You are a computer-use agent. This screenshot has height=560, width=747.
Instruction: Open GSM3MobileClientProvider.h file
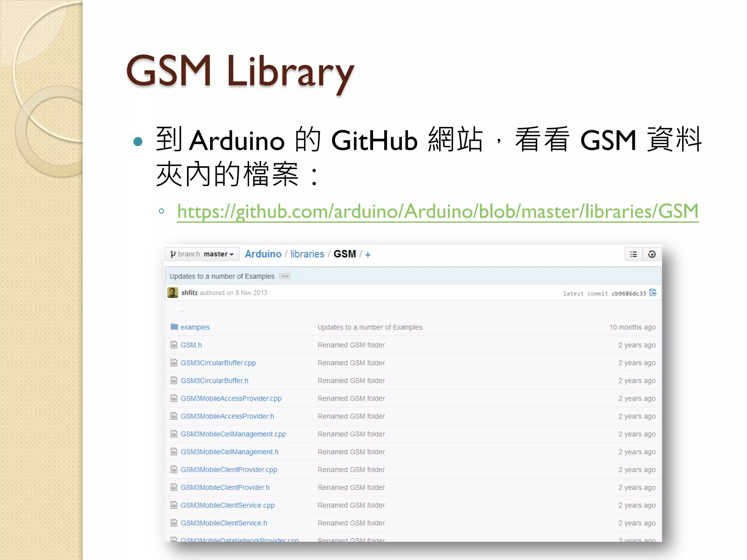[225, 487]
